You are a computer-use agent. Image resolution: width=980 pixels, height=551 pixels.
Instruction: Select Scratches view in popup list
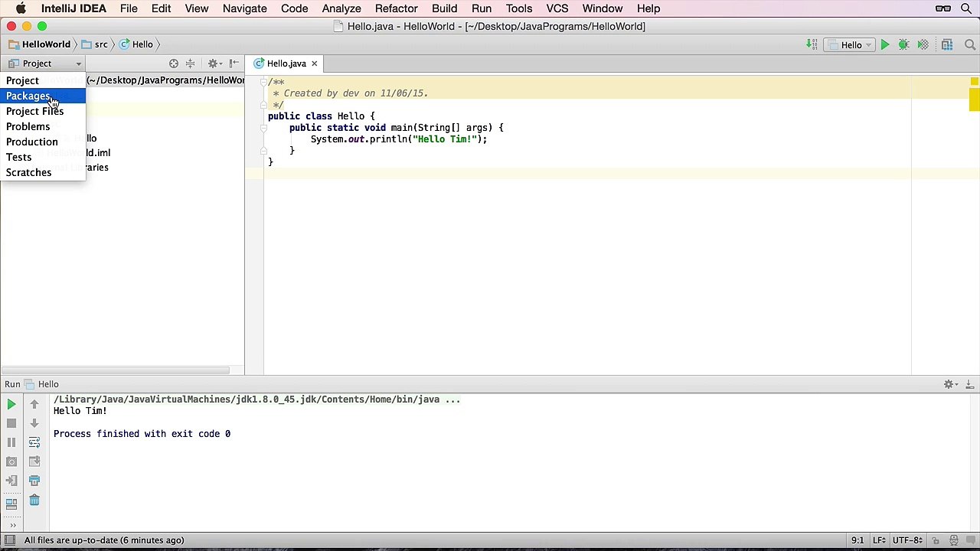click(x=43, y=172)
